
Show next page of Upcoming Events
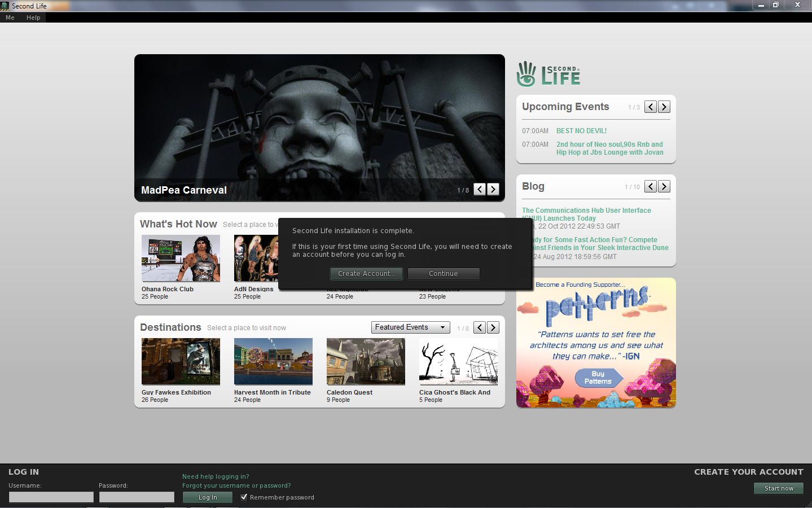pos(664,107)
